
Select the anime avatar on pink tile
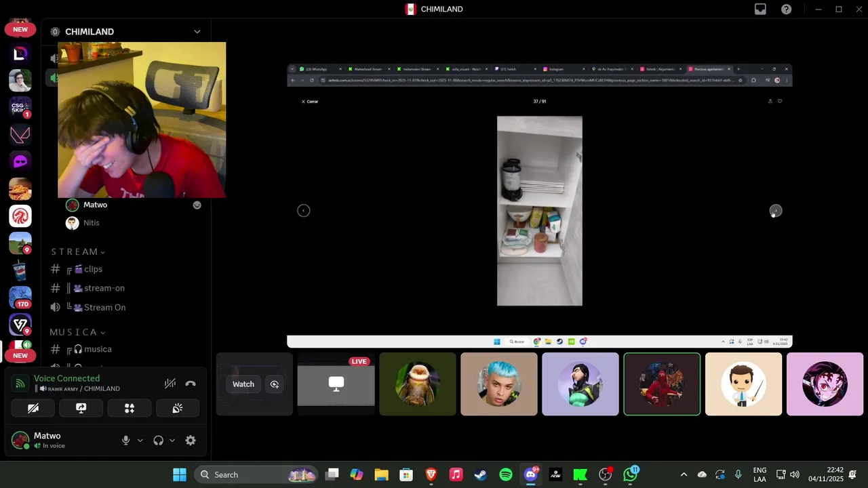tap(825, 384)
